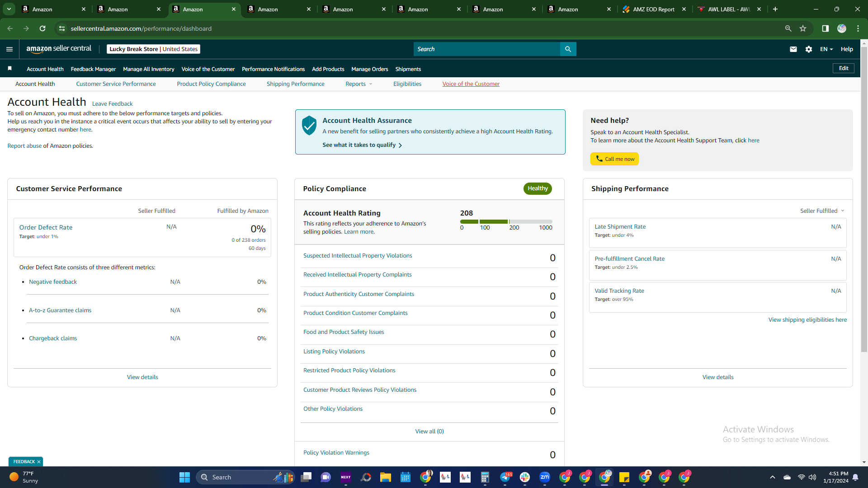Click Account Health Rating progress bar
This screenshot has width=868, height=488.
click(506, 222)
